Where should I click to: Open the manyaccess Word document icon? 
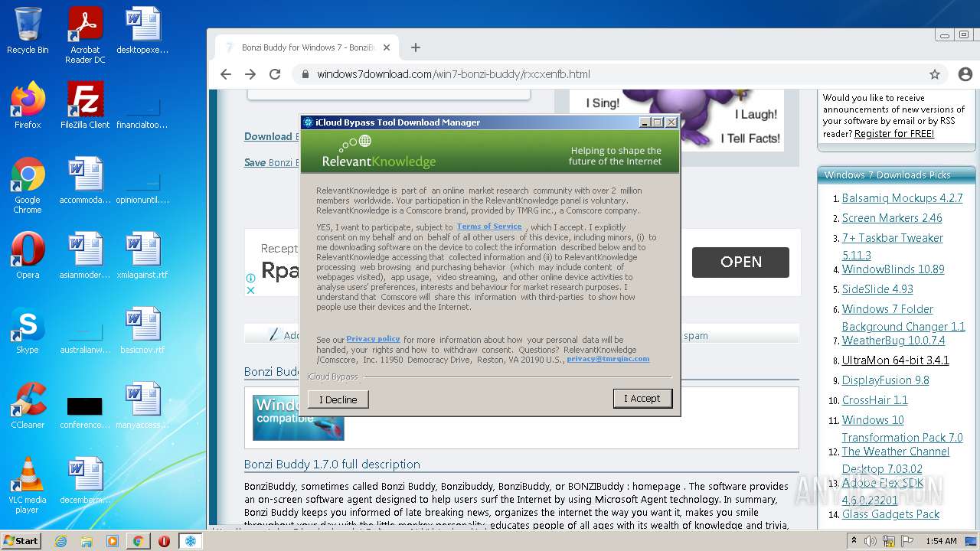[x=142, y=406]
